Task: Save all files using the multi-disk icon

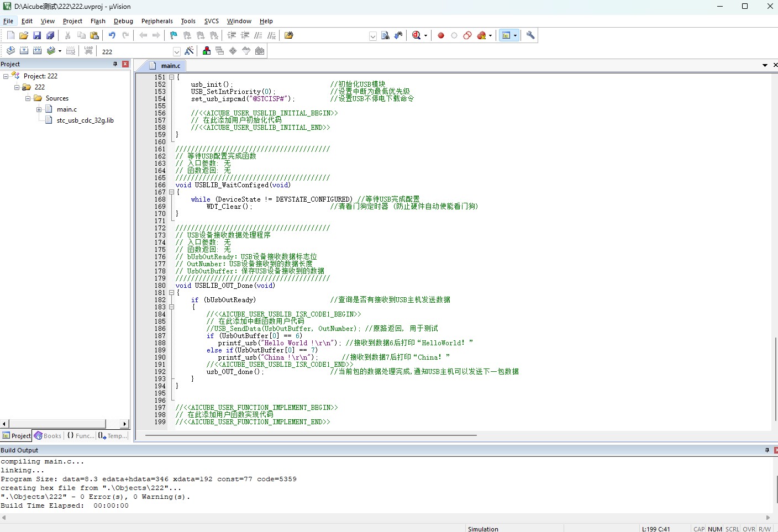Action: (50, 35)
